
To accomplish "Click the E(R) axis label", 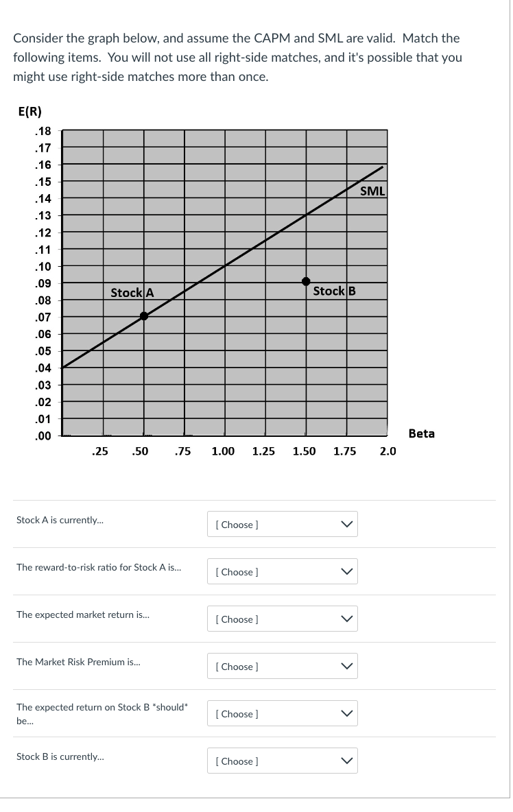I will (28, 111).
